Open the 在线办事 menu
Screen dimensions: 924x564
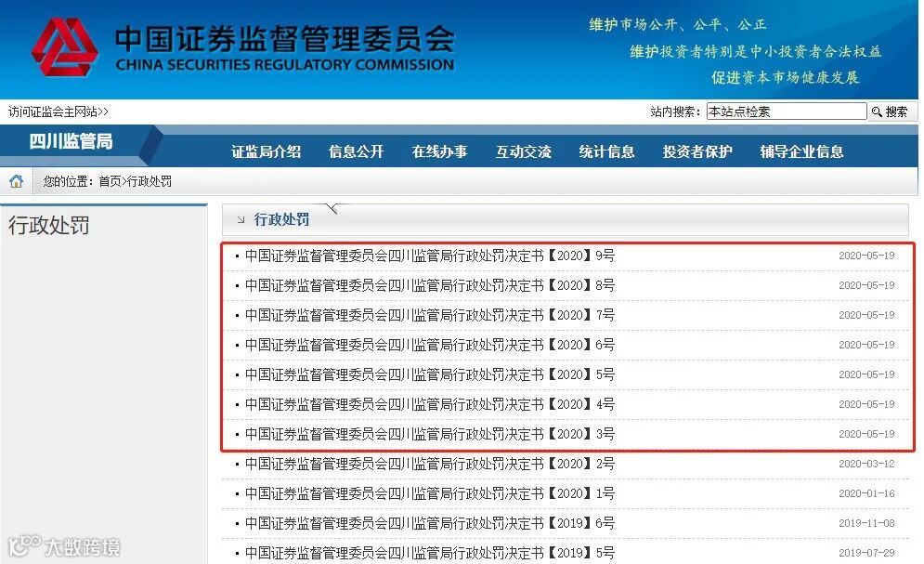tap(439, 152)
